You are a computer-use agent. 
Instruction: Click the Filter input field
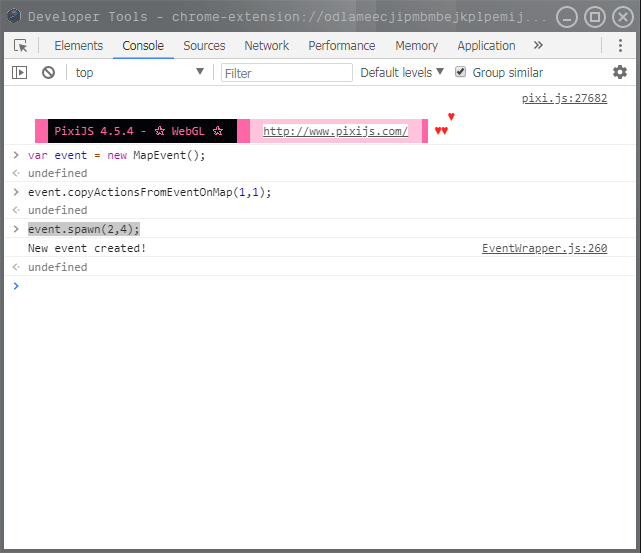click(x=287, y=73)
